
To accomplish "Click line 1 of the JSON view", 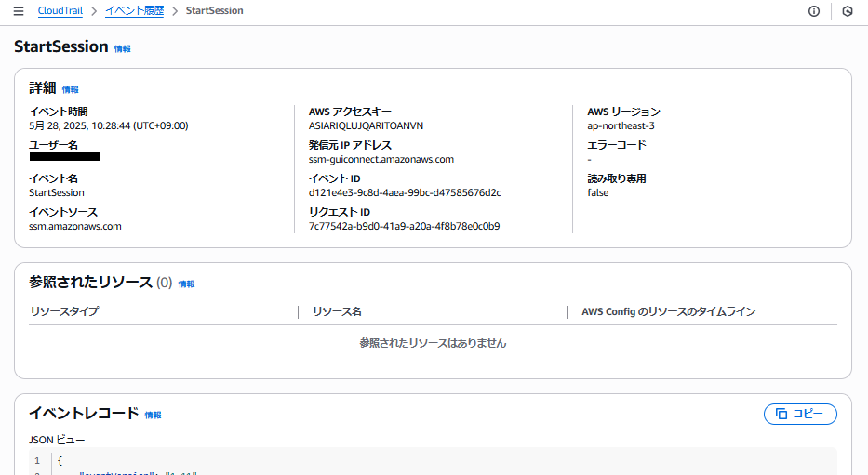I will pos(433,461).
